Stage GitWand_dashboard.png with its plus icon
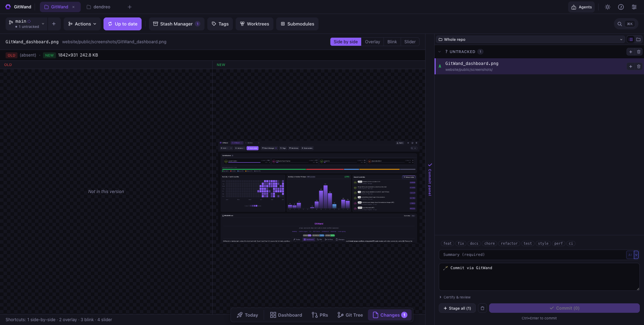The height and width of the screenshot is (325, 644). (x=631, y=66)
